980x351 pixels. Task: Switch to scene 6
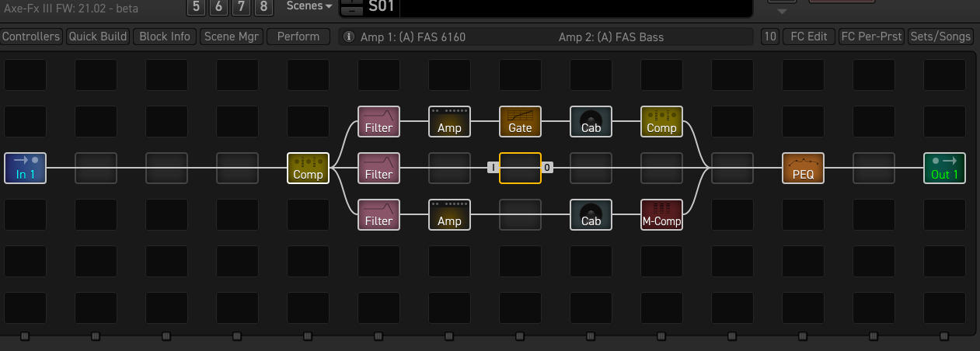(x=218, y=7)
